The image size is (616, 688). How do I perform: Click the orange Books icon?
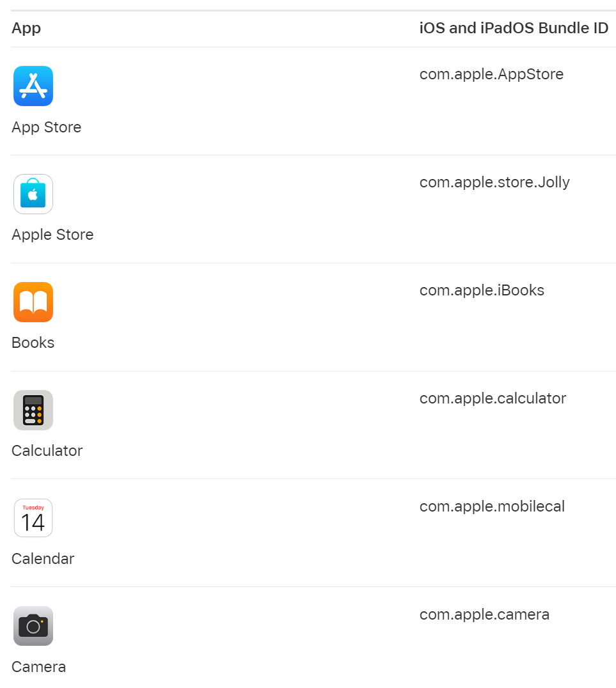point(33,302)
